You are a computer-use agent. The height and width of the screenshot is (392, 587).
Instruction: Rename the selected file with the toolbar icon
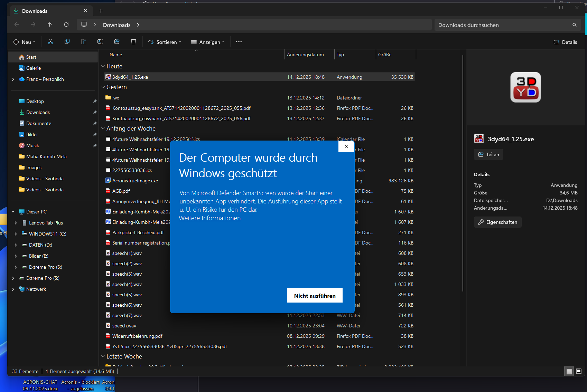coord(100,41)
